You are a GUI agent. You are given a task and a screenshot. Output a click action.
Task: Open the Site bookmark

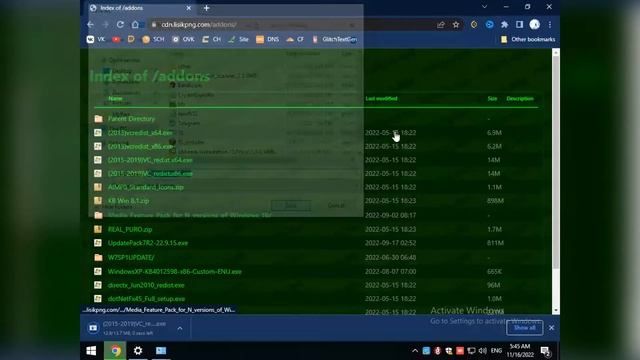click(x=238, y=39)
